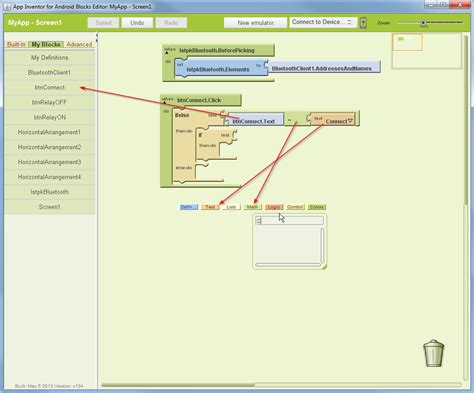Open the Screen1 drawer
Screen dimensions: 474x393
pyautogui.click(x=50, y=207)
